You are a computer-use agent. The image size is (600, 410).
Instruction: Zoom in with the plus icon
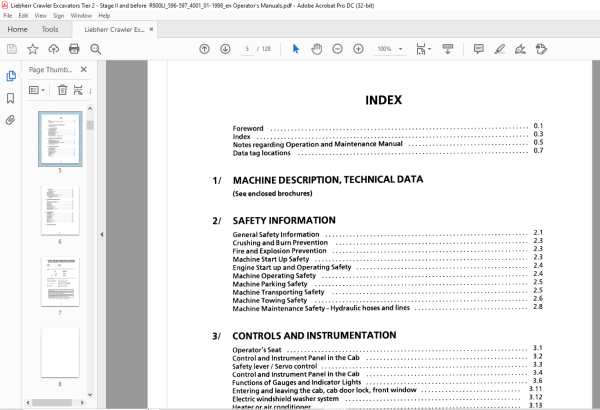358,49
